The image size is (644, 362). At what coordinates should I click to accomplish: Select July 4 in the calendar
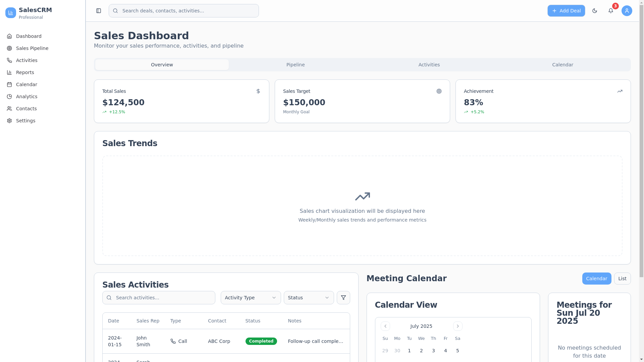point(445,351)
